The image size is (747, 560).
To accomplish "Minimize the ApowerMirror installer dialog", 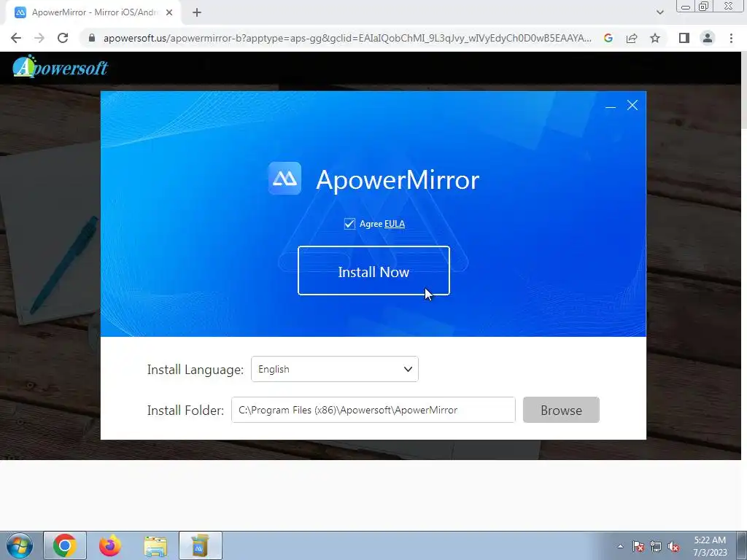I will click(x=611, y=106).
